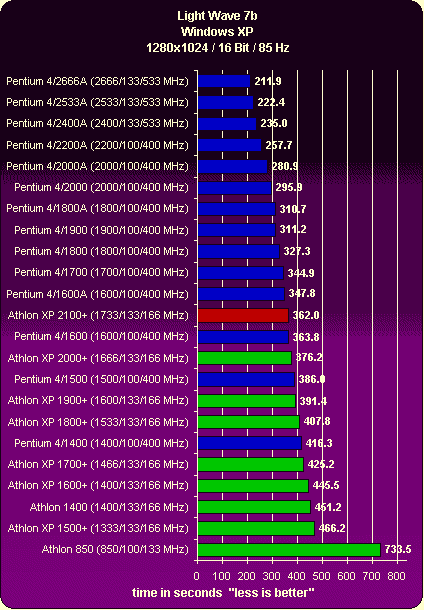Select the Pentium 4/2533A row label
The image size is (424, 610).
(x=97, y=102)
